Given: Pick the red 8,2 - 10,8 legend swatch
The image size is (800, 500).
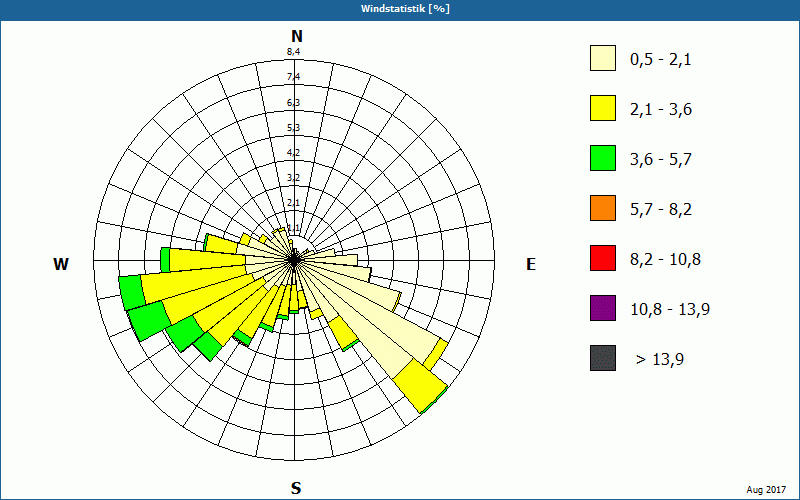Looking at the screenshot, I should (x=603, y=258).
